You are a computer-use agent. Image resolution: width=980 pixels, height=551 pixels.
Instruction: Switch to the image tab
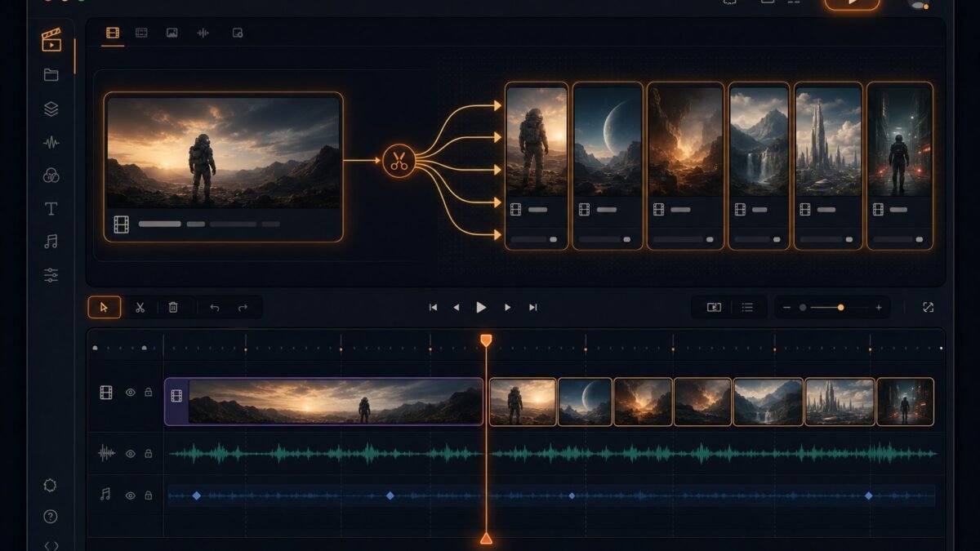tap(172, 33)
